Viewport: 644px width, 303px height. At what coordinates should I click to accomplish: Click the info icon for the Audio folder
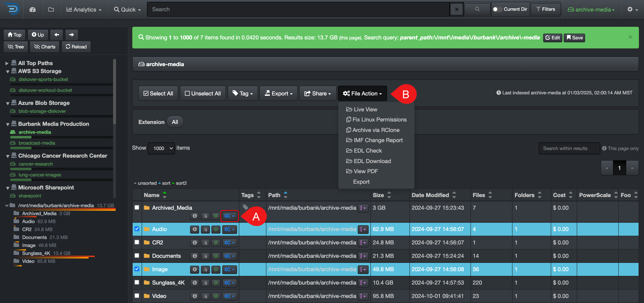tap(195, 229)
